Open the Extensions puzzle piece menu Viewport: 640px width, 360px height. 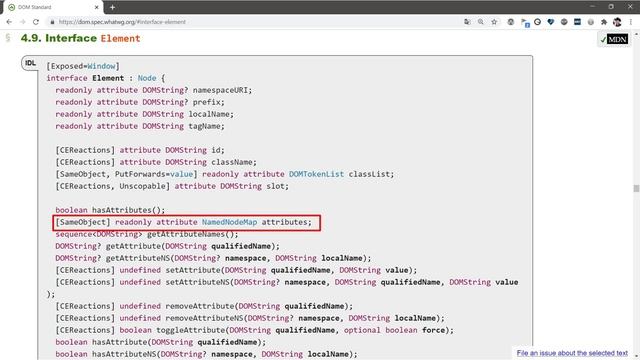pos(604,22)
